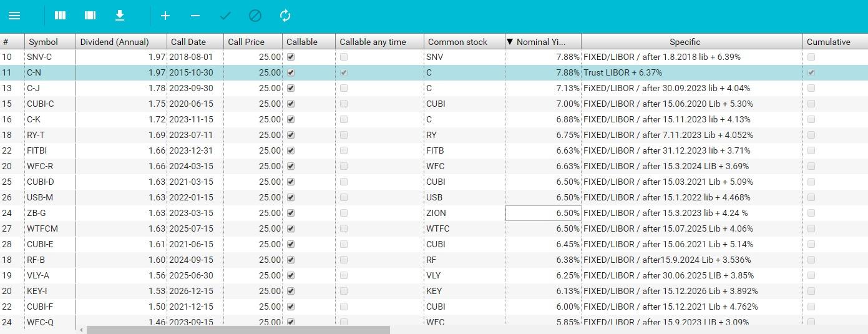The width and height of the screenshot is (868, 334).
Task: Click common stock cell SNV
Action: [464, 57]
